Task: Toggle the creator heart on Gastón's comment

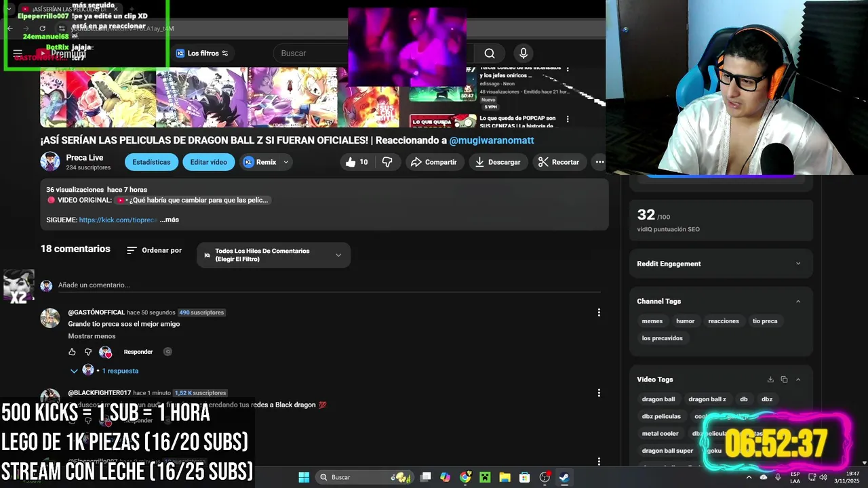Action: pyautogui.click(x=105, y=352)
